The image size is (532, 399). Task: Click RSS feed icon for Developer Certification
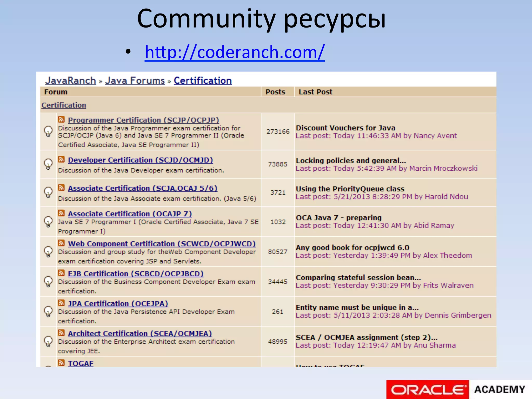(61, 159)
